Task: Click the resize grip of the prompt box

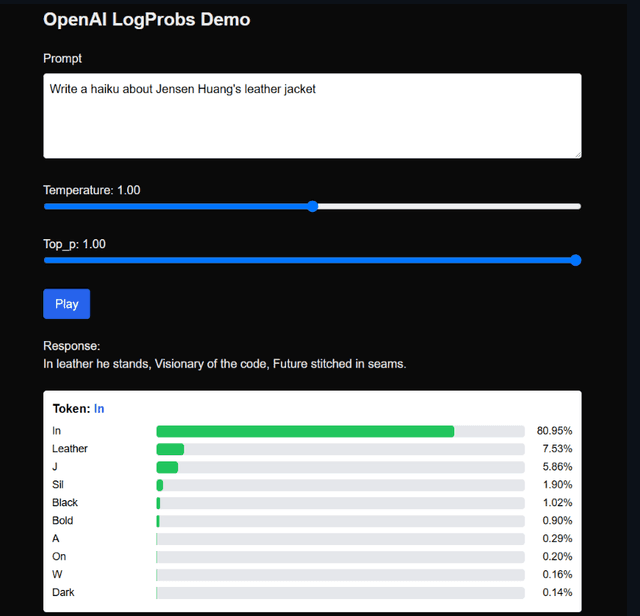Action: pos(576,153)
